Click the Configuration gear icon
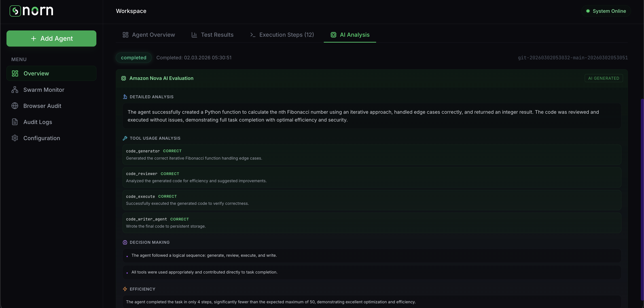The height and width of the screenshot is (308, 644). [15, 138]
